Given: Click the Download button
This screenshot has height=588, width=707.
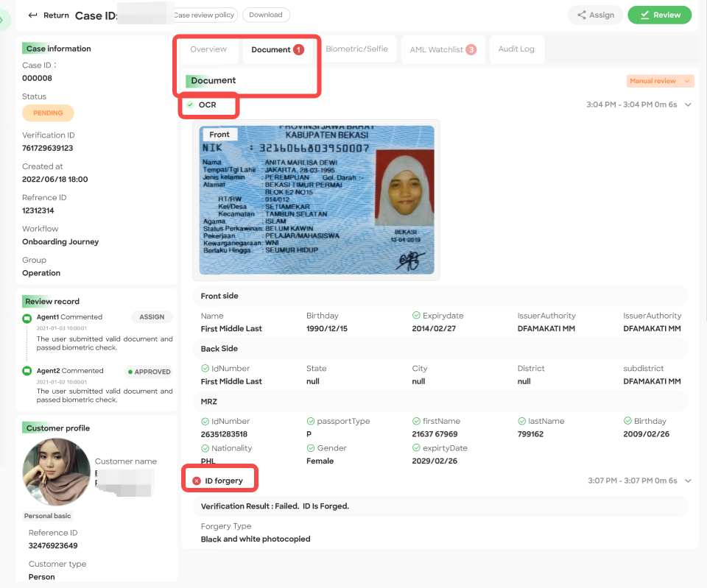Looking at the screenshot, I should click(x=266, y=15).
